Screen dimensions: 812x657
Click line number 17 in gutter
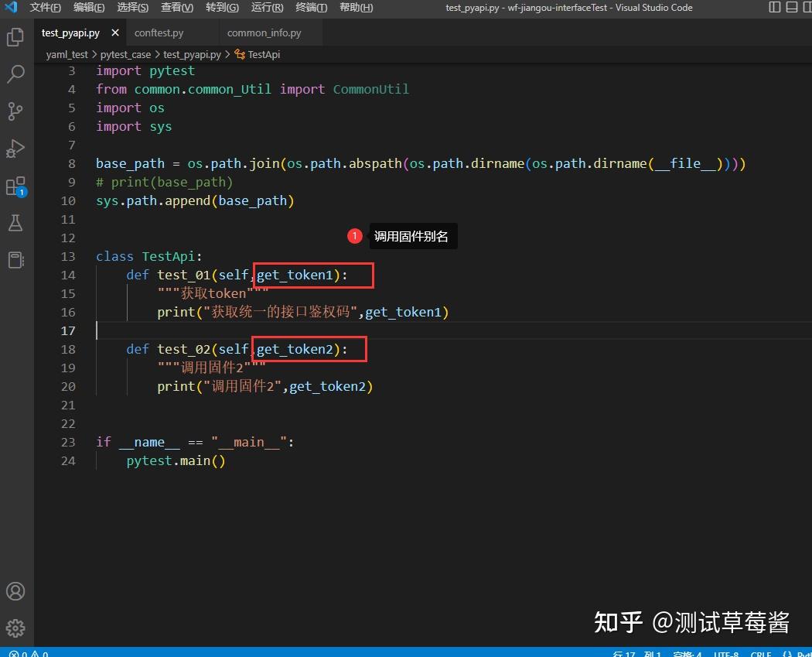tap(68, 330)
